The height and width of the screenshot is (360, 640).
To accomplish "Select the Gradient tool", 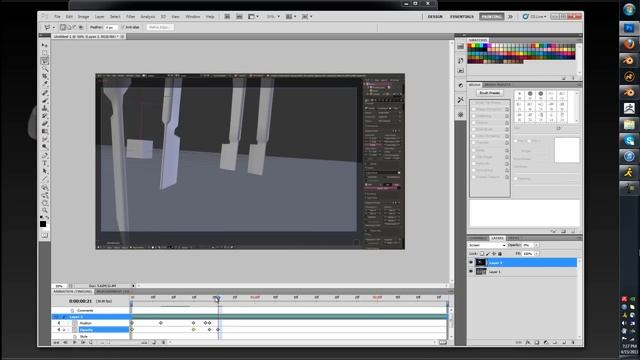I will (44, 131).
